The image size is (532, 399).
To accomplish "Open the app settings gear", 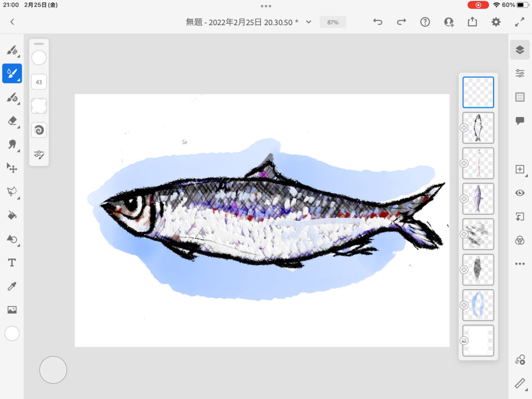I will (x=496, y=22).
